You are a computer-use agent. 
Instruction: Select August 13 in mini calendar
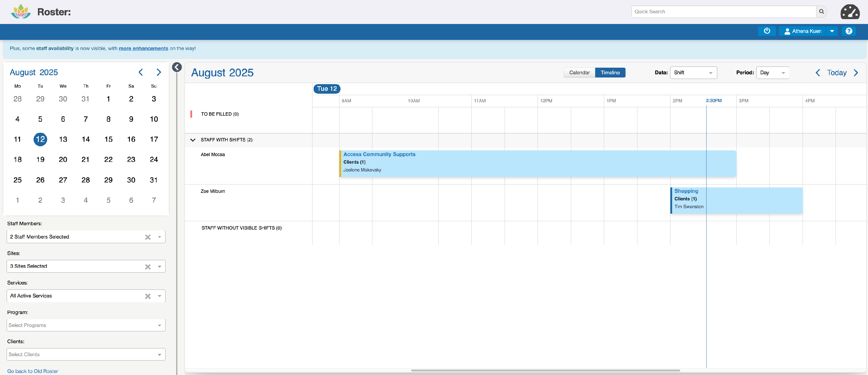click(63, 139)
